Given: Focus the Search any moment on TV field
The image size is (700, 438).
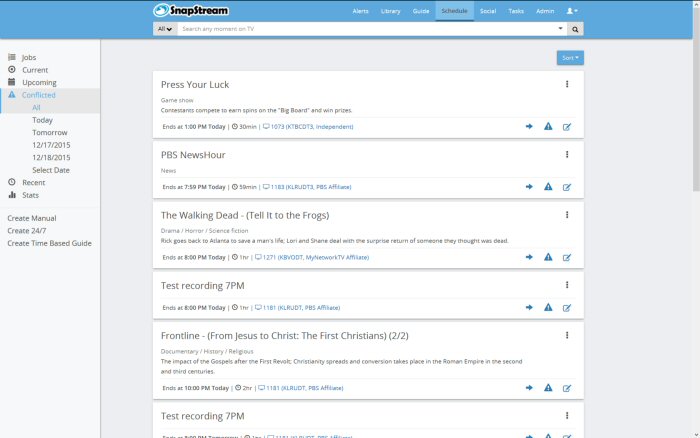Looking at the screenshot, I should point(366,29).
